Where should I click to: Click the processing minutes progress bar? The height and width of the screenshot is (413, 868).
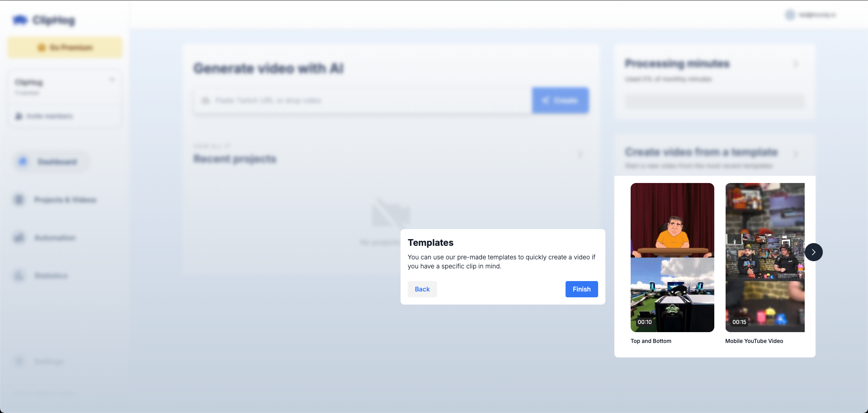[x=715, y=101]
